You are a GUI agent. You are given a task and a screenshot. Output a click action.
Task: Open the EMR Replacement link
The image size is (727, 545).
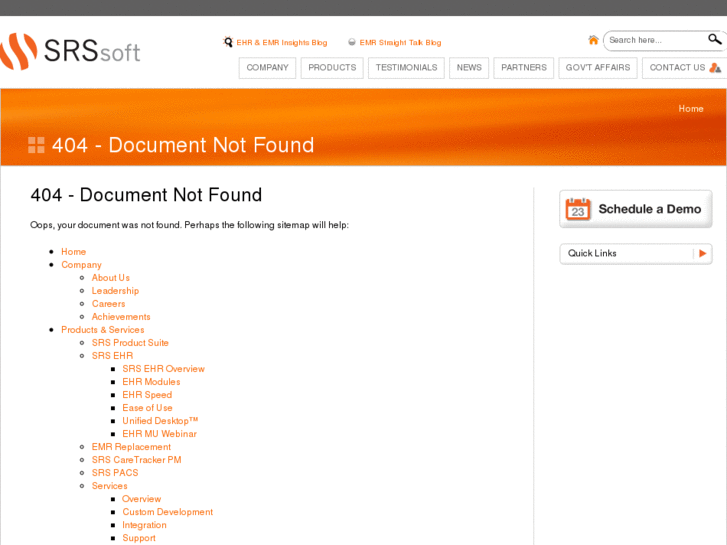[x=131, y=447]
